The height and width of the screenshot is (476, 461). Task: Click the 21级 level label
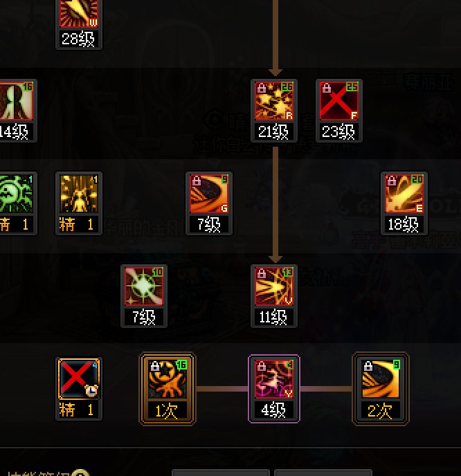coord(274,131)
